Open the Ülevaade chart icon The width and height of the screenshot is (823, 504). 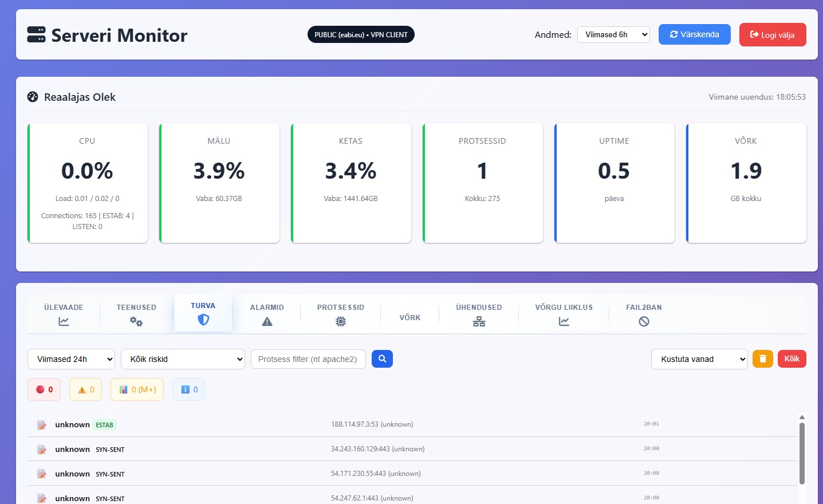[x=63, y=321]
